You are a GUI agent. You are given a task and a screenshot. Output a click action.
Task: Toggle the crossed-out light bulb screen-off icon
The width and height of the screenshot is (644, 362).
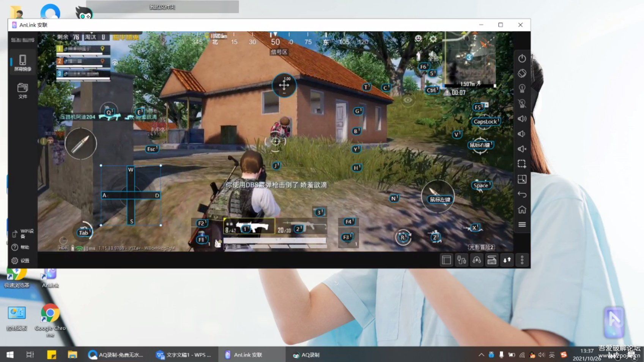click(x=522, y=104)
